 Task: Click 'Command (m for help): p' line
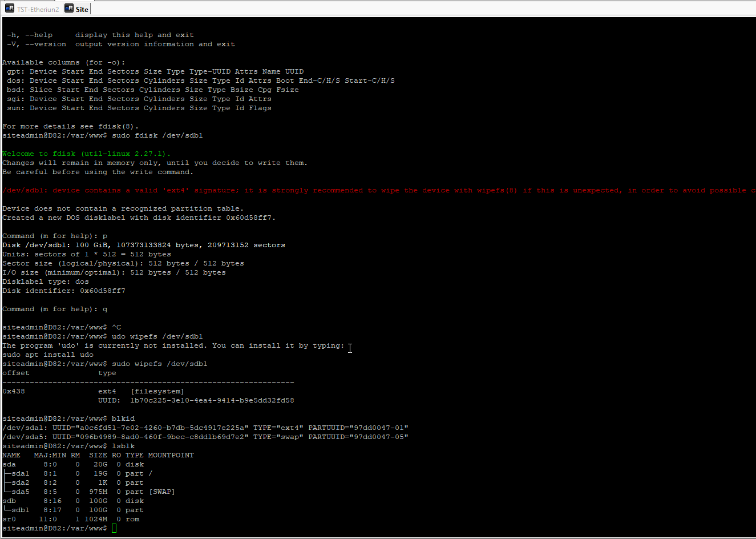tap(55, 236)
